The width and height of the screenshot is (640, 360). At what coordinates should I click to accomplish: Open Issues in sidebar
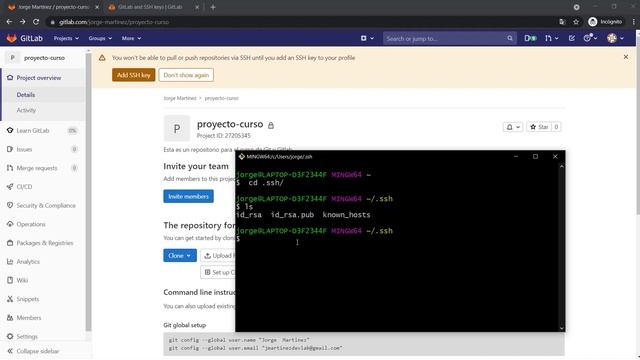coord(24,149)
